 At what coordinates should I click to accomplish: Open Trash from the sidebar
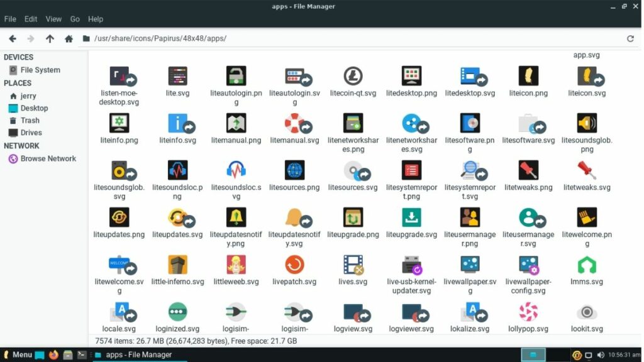[x=30, y=120]
